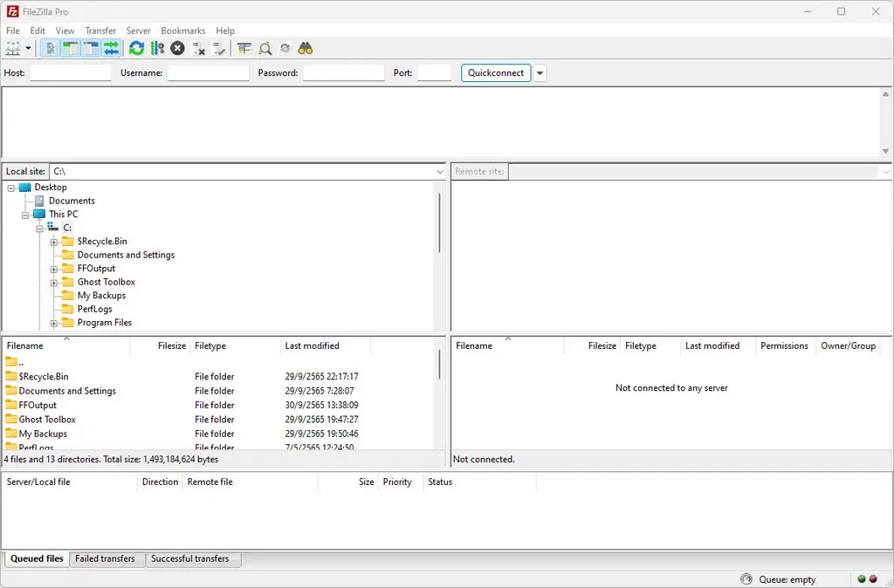
Task: Click the Quickconnect button
Action: tap(496, 73)
